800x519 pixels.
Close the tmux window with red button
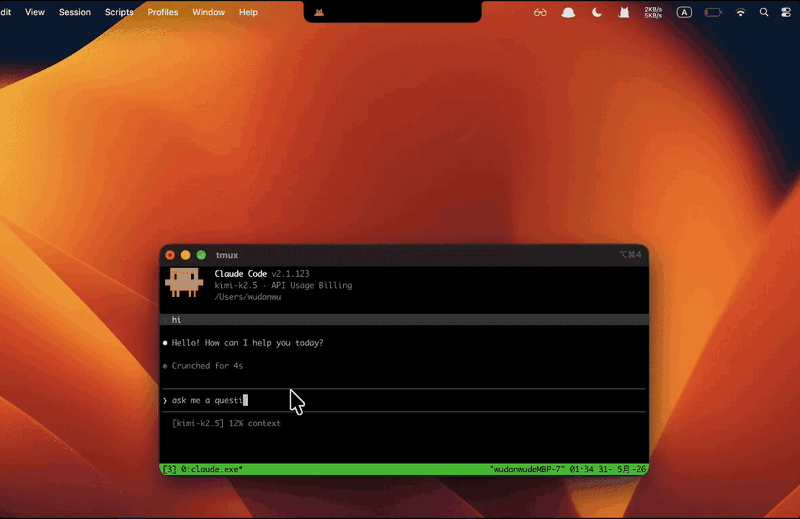coord(170,255)
